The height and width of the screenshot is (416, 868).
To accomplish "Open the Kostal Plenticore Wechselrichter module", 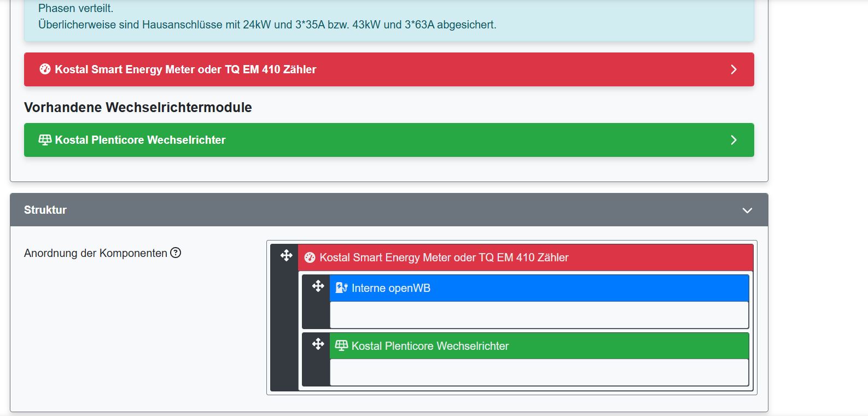I will (x=389, y=140).
